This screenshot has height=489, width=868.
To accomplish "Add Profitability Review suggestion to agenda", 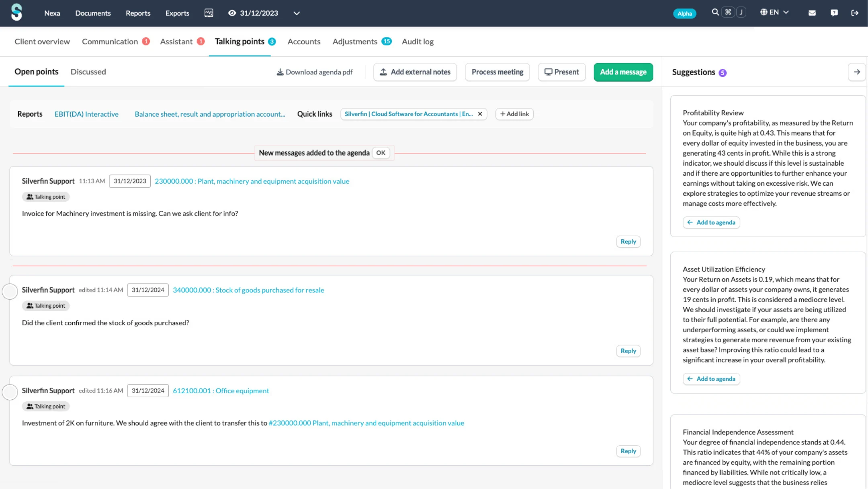I will [x=711, y=222].
